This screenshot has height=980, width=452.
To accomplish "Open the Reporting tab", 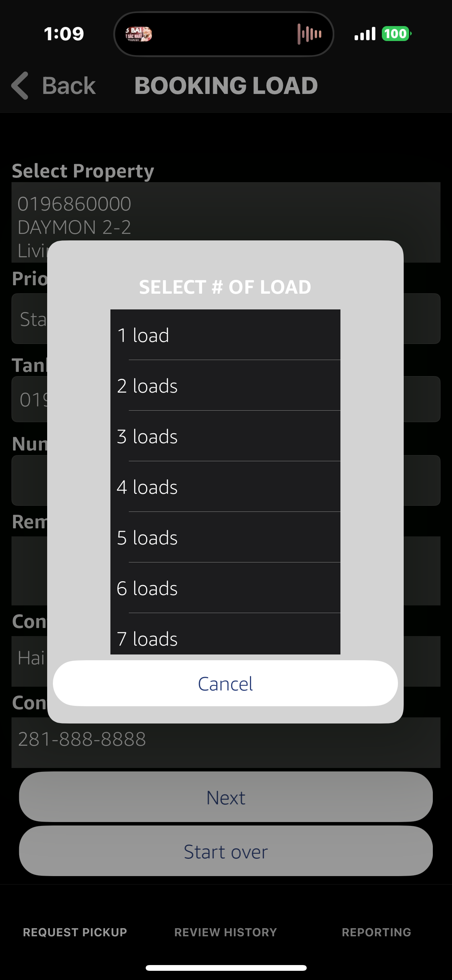I will [x=376, y=932].
